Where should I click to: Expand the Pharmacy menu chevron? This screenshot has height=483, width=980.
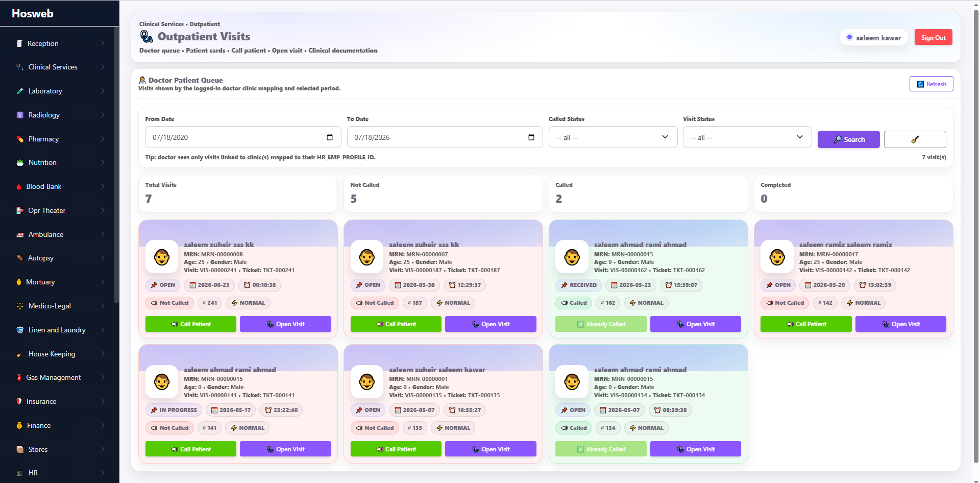103,139
